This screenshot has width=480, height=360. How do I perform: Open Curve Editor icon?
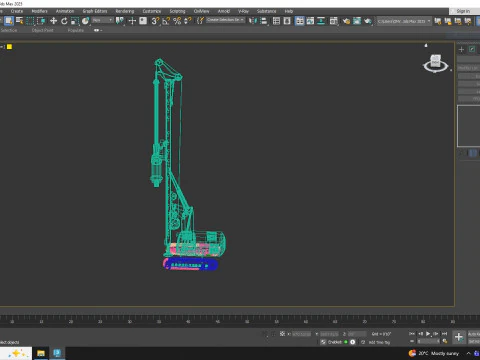coord(310,21)
